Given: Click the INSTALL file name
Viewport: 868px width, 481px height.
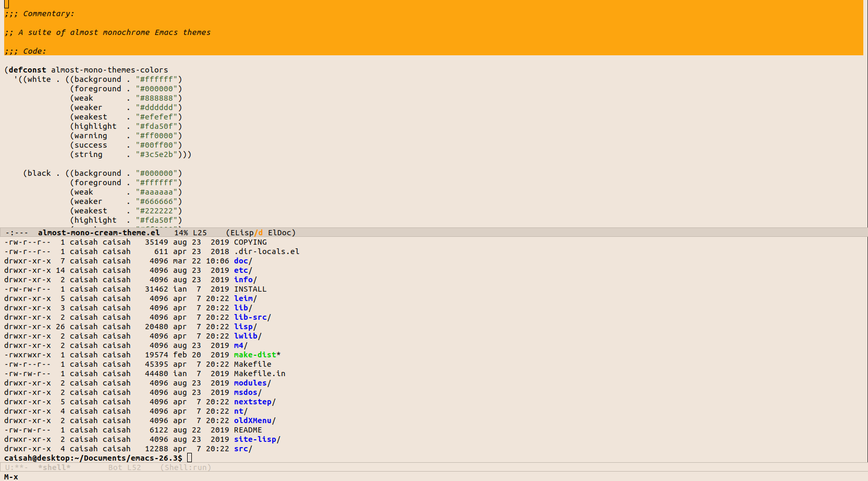Looking at the screenshot, I should click(x=250, y=289).
